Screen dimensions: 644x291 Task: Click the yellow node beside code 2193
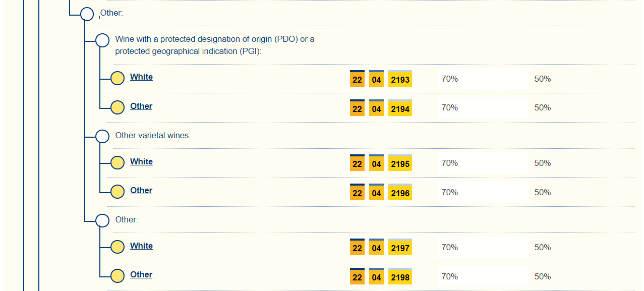[x=118, y=78]
